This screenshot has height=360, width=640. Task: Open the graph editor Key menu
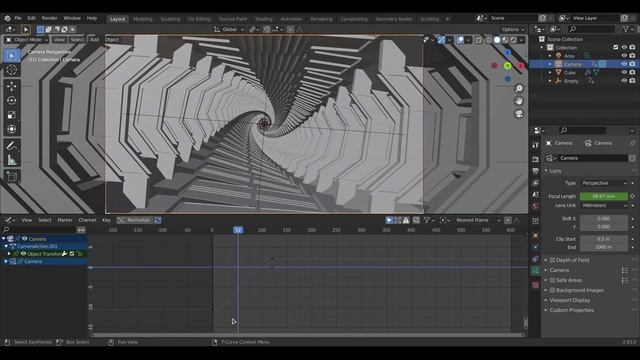pyautogui.click(x=106, y=220)
